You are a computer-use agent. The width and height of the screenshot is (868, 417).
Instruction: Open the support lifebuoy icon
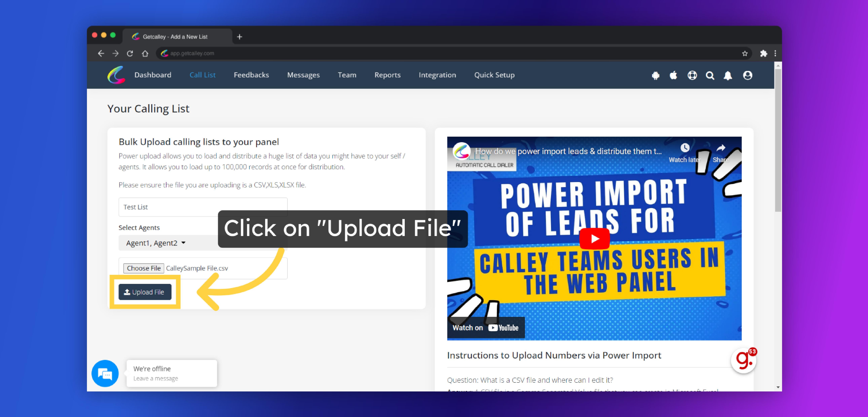point(692,75)
